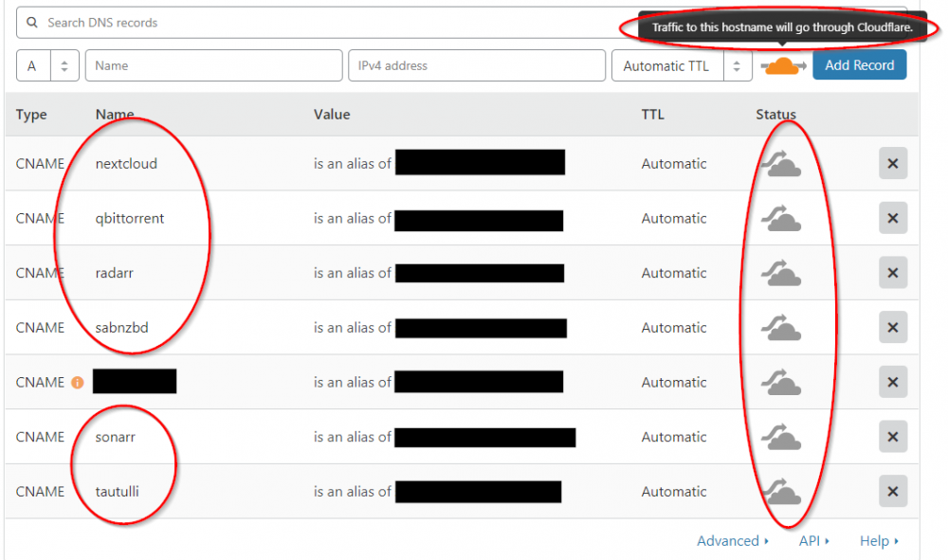Open the Automatic TTL dropdown
The image size is (948, 560).
[x=682, y=65]
